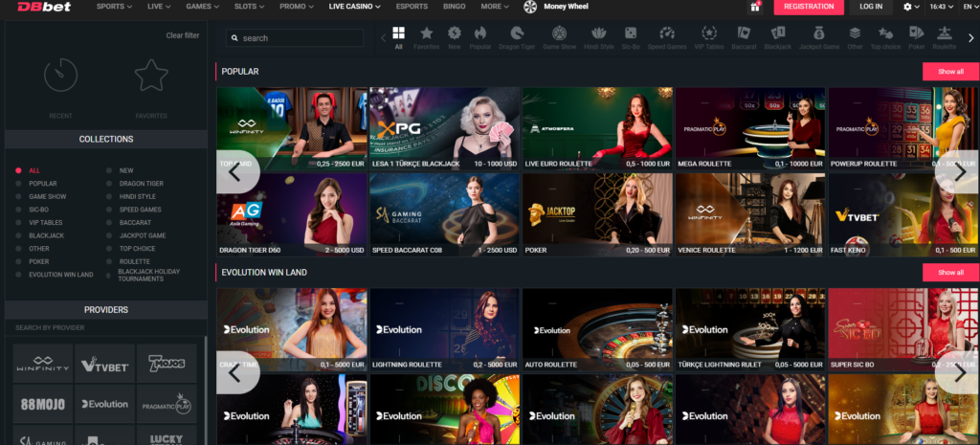Open the BINGO menu item
The width and height of the screenshot is (980, 445).
pyautogui.click(x=455, y=7)
